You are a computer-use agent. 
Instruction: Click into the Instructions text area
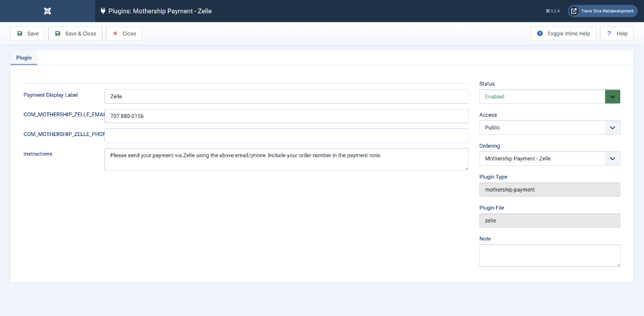(287, 159)
